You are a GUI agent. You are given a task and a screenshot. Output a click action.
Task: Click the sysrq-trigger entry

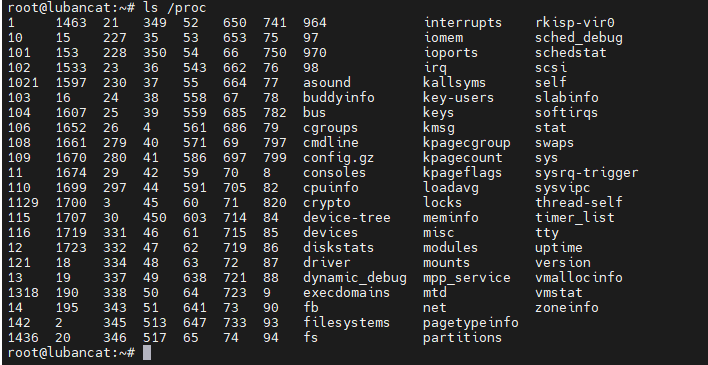[587, 173]
